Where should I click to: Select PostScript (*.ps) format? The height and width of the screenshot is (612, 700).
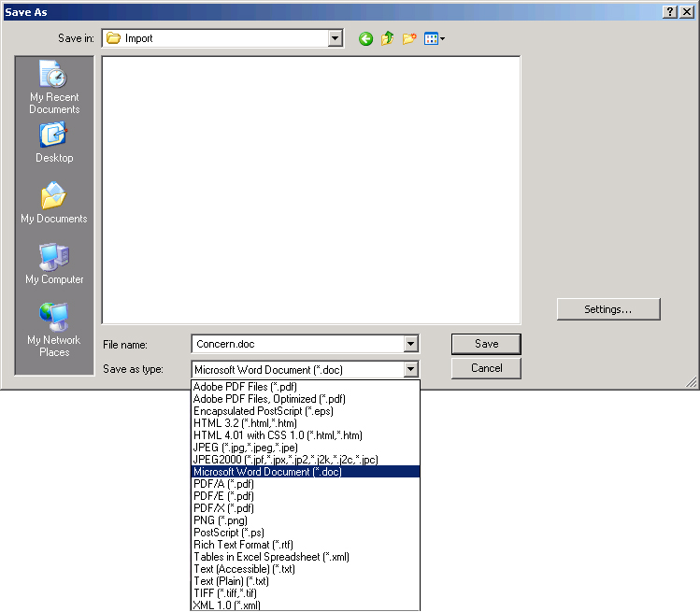tap(306, 533)
